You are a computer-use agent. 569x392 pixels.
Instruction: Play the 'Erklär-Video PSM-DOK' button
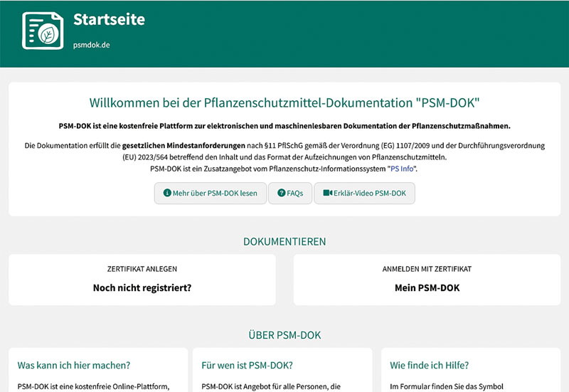[x=364, y=193]
